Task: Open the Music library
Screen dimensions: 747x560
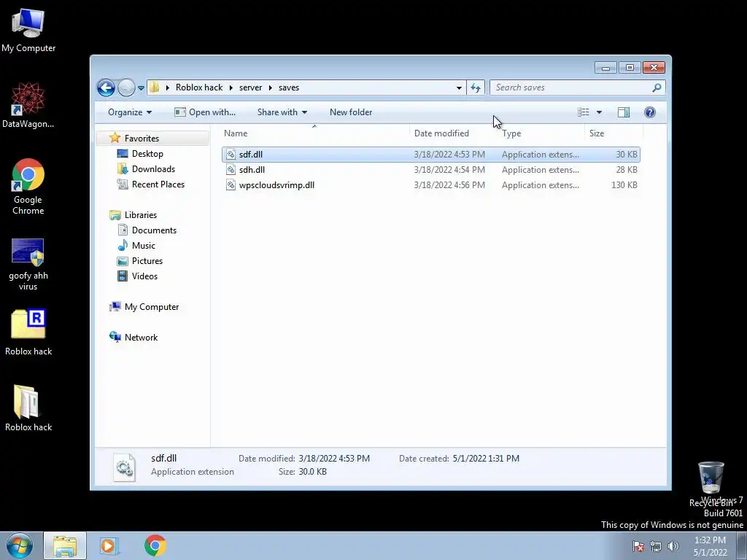Action: (x=143, y=246)
